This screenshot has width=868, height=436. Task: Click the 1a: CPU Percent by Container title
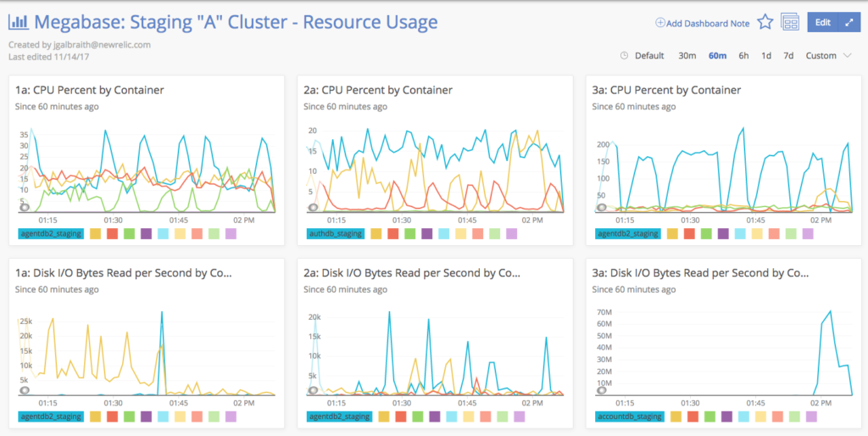90,90
